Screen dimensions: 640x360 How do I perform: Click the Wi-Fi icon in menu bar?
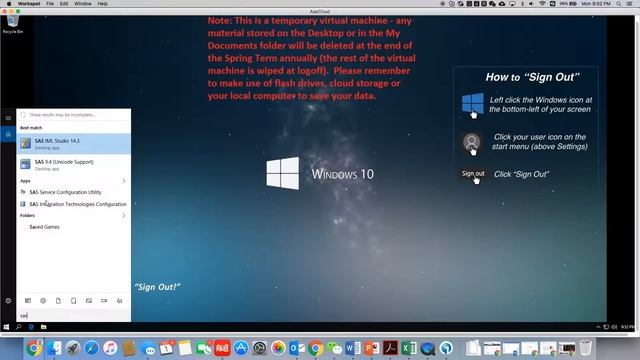pos(542,4)
